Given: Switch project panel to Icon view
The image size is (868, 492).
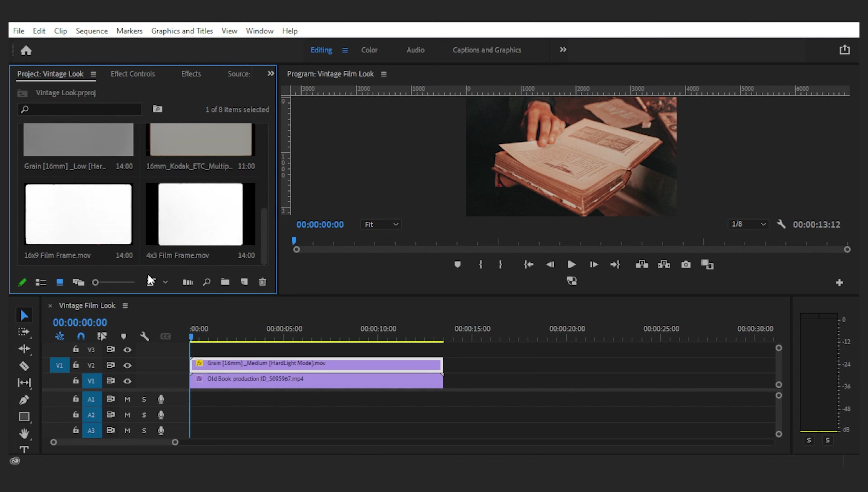Looking at the screenshot, I should click(59, 282).
